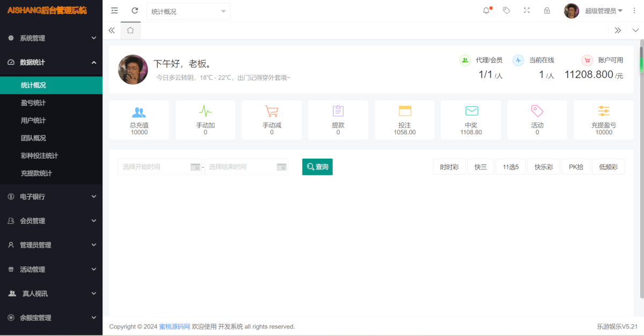Select 彩种投注统计 in the sidebar
The height and width of the screenshot is (336, 644).
[39, 156]
